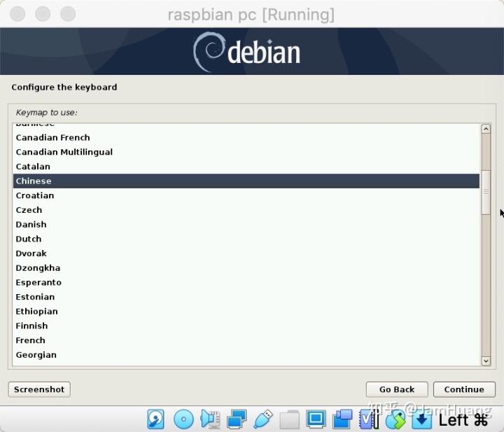The height and width of the screenshot is (432, 504).
Task: Open the hard disk activity indicator
Action: (155, 419)
